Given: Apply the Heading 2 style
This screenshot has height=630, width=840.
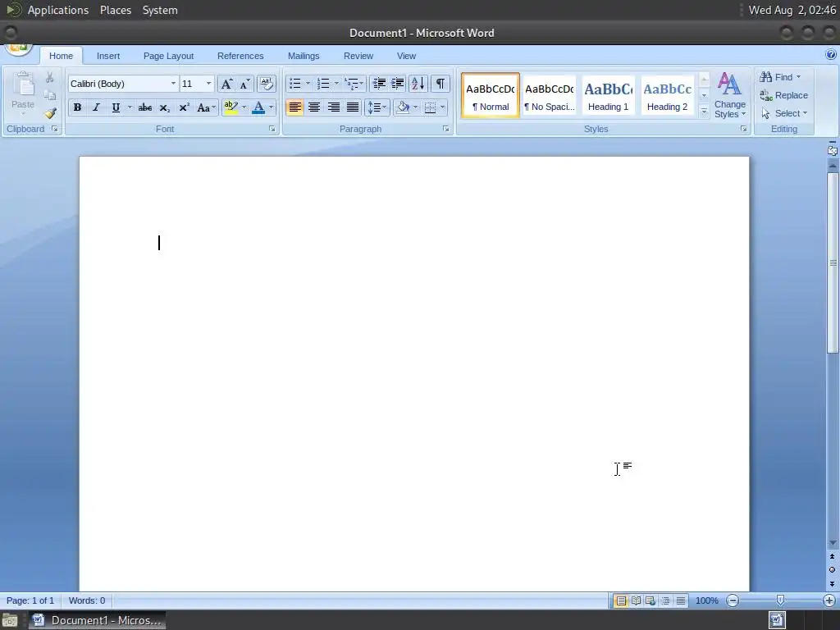Looking at the screenshot, I should tap(667, 95).
